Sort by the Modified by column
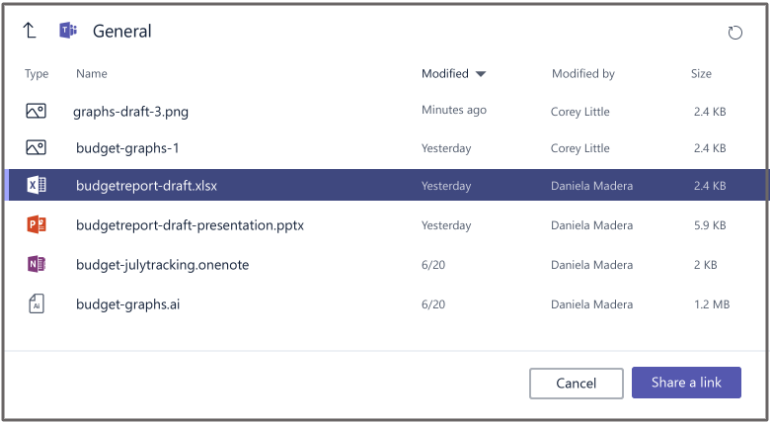 pos(583,74)
